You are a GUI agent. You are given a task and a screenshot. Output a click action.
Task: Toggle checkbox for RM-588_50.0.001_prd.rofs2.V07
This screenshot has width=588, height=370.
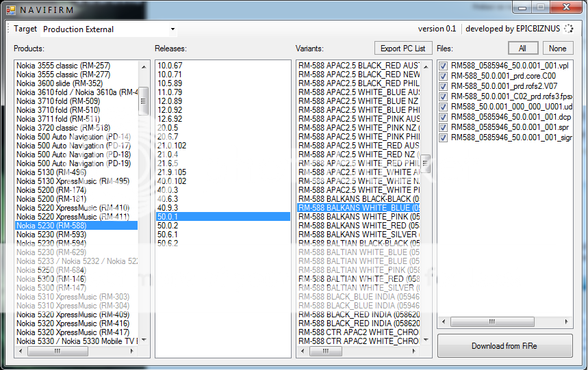(444, 86)
